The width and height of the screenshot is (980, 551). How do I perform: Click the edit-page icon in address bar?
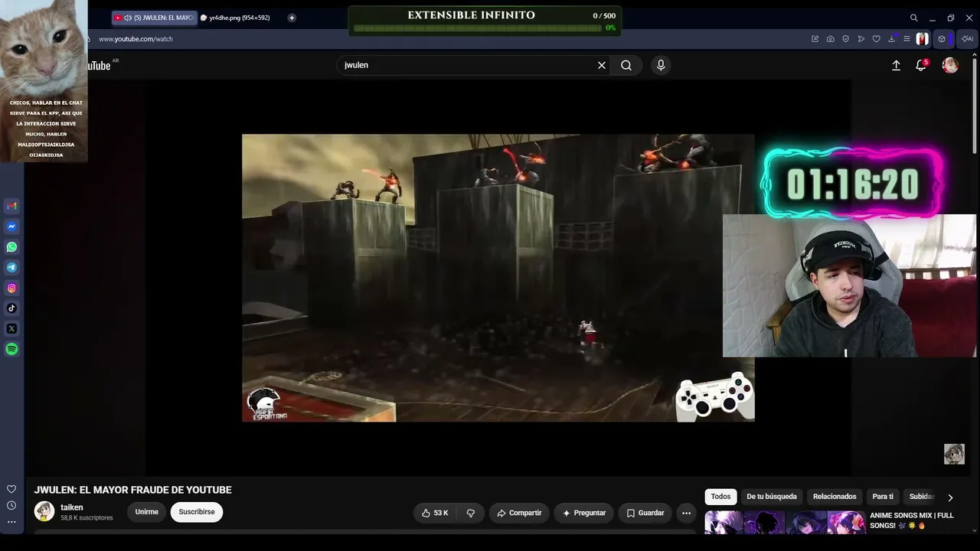815,39
